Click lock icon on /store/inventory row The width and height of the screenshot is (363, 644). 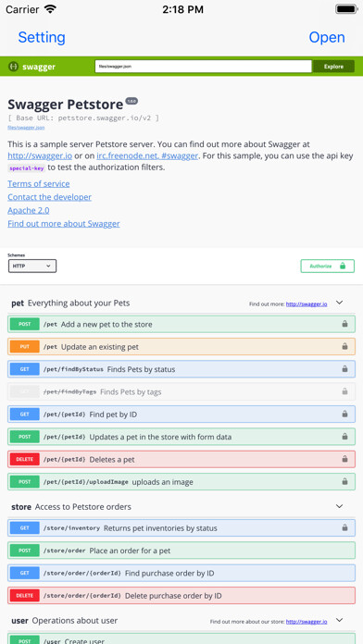tap(344, 527)
